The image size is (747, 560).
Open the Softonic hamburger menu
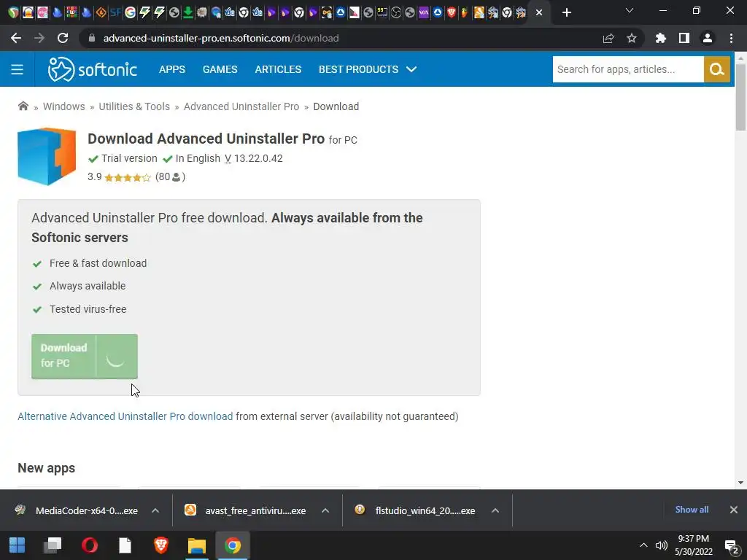coord(18,69)
